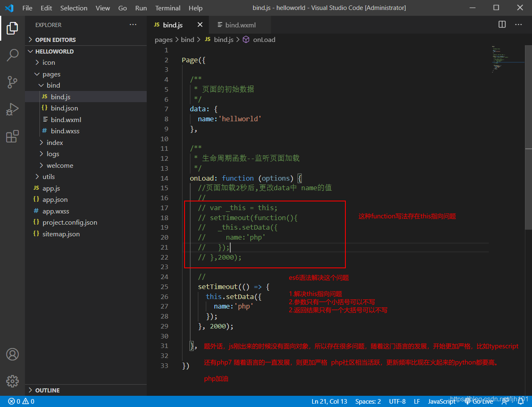
Task: Click the VS Code logo icon
Action: coord(9,8)
